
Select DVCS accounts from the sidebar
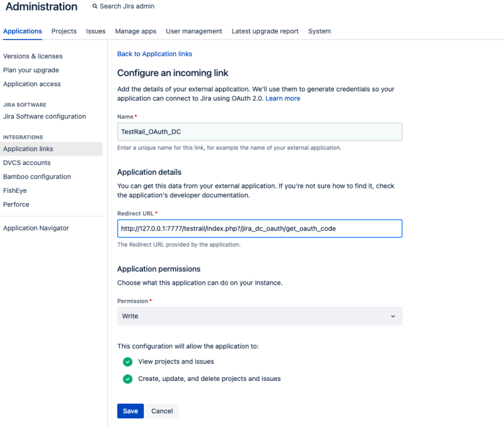pos(27,162)
